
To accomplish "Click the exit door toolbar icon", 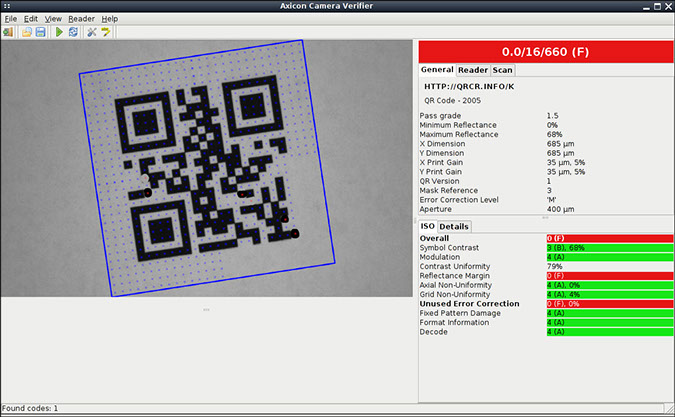I will pos(8,32).
